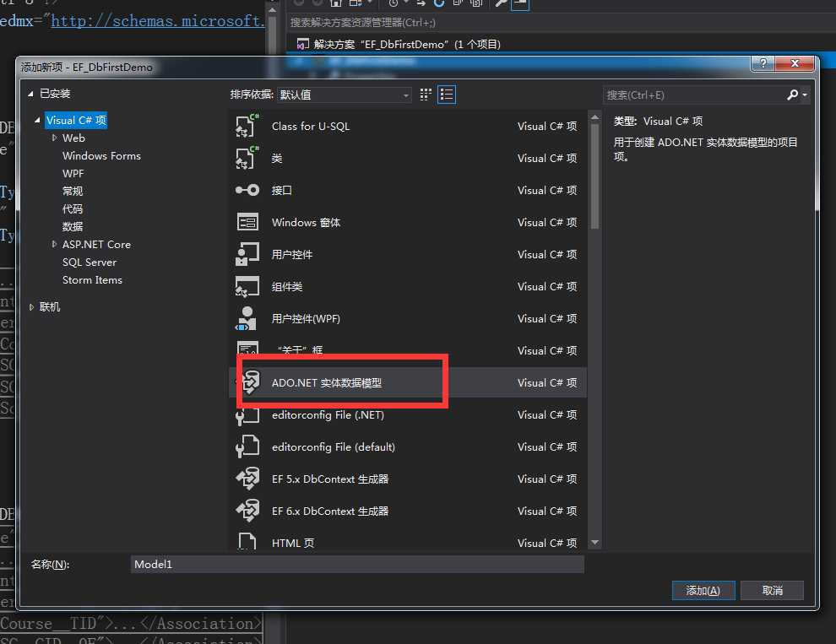Viewport: 836px width, 644px height.
Task: Expand the ASP.NET Core tree node
Action: tap(54, 244)
